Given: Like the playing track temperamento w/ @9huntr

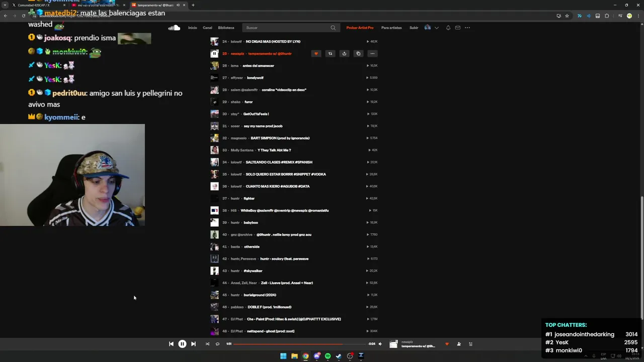Looking at the screenshot, I should tap(316, 53).
